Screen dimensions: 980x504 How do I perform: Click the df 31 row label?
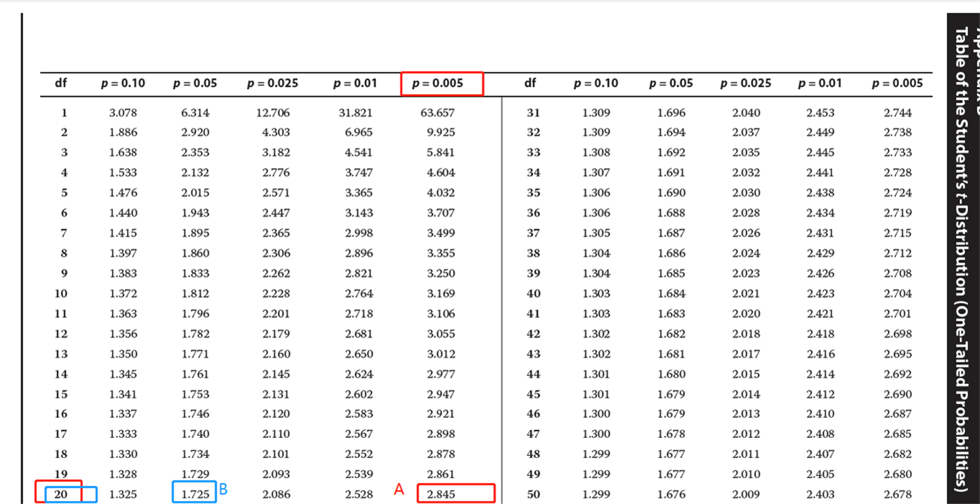click(533, 113)
